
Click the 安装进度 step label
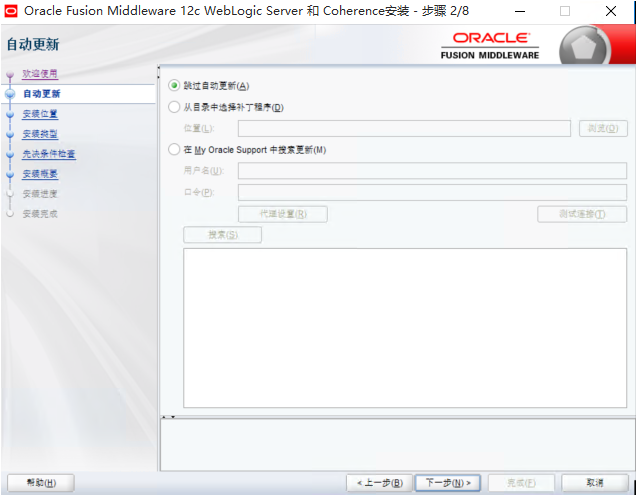(x=40, y=194)
